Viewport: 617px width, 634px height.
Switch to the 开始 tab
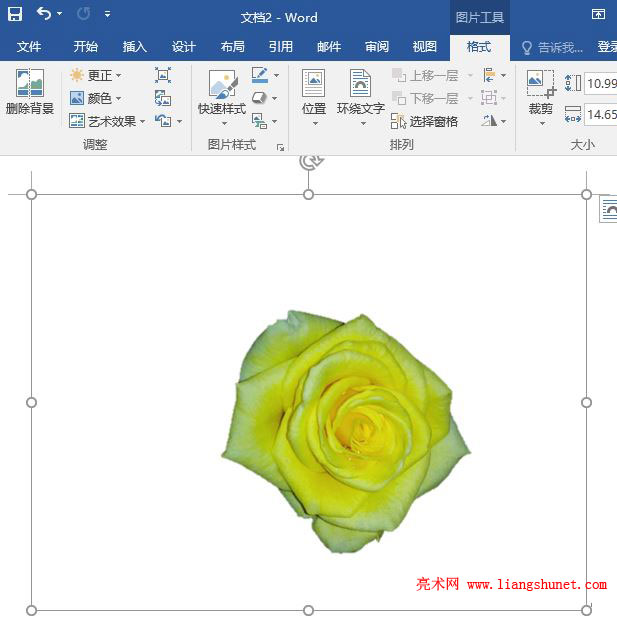pyautogui.click(x=86, y=47)
